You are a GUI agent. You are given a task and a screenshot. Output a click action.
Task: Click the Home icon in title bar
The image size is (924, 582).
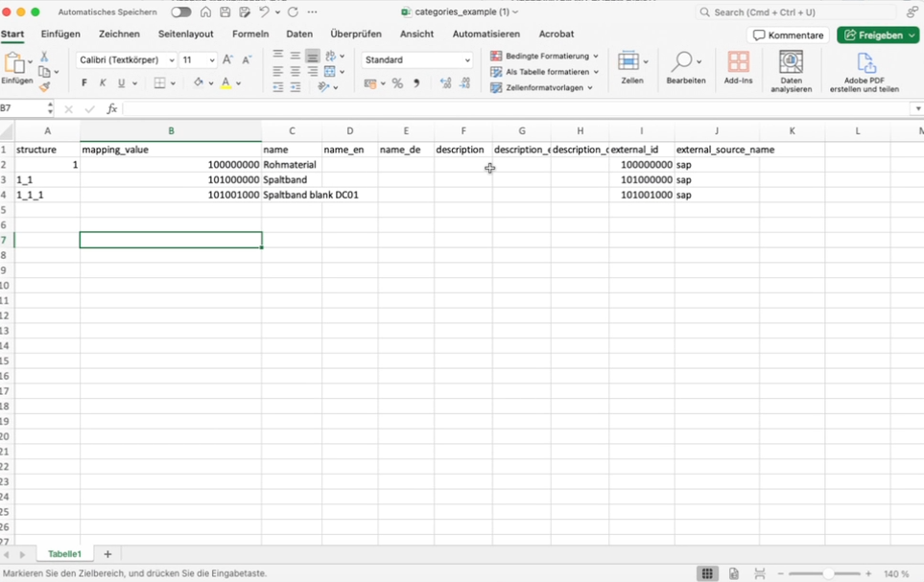click(x=205, y=12)
